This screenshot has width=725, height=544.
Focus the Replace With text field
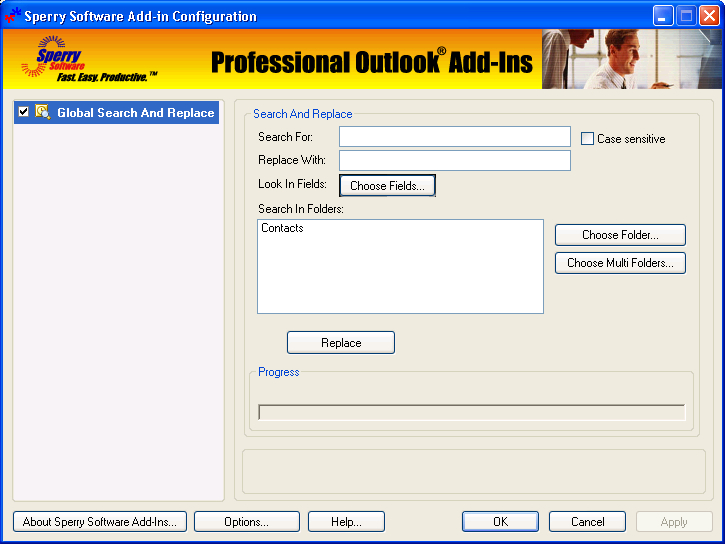tap(455, 160)
